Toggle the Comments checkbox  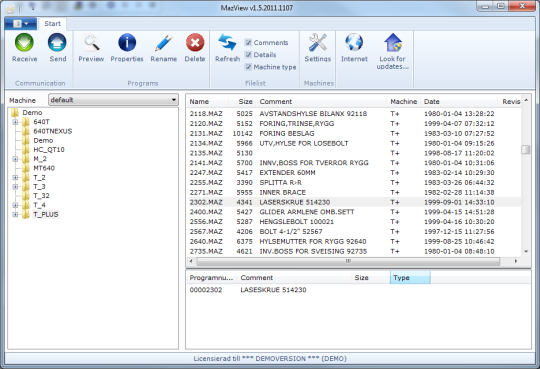click(248, 42)
